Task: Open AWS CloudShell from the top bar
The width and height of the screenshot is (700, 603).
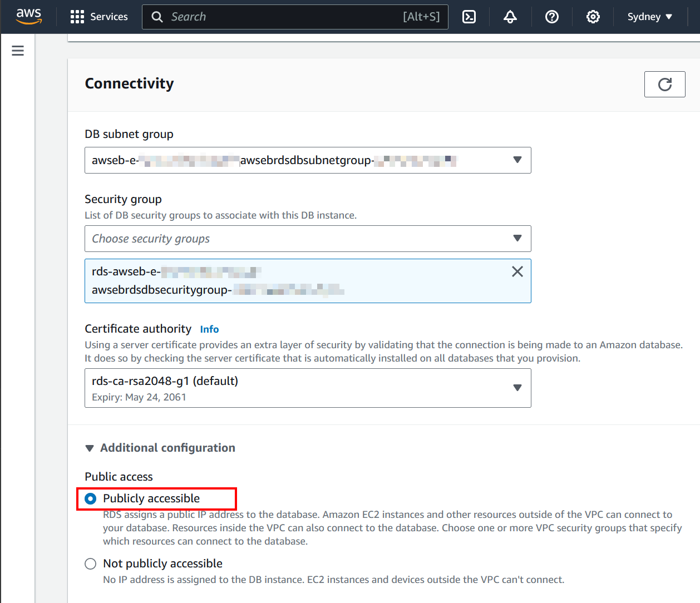Action: click(x=469, y=17)
